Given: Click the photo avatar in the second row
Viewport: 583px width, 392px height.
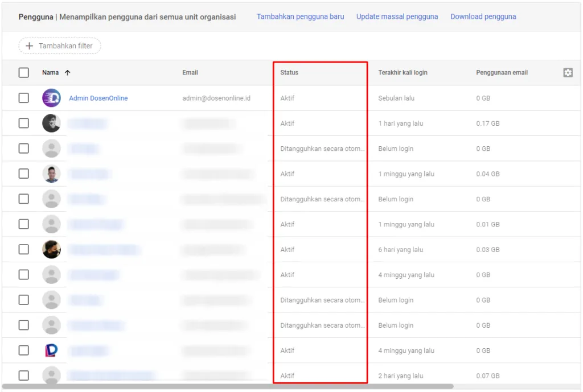Looking at the screenshot, I should (x=52, y=123).
